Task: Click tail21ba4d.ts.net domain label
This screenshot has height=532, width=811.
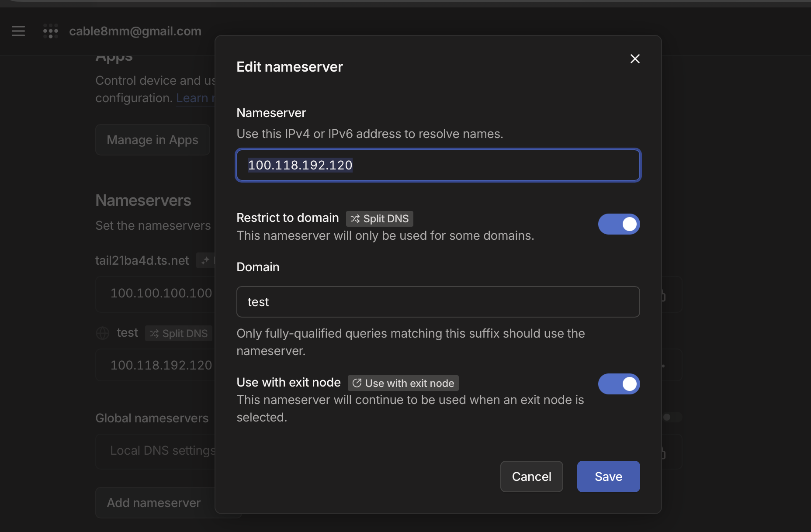Action: tap(142, 260)
